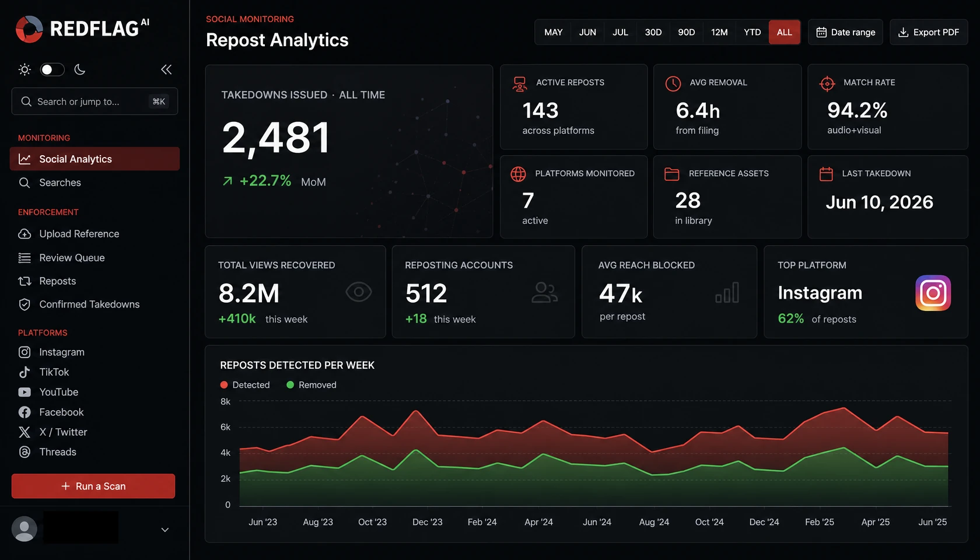
Task: Click the 8.2M views value
Action: point(249,293)
